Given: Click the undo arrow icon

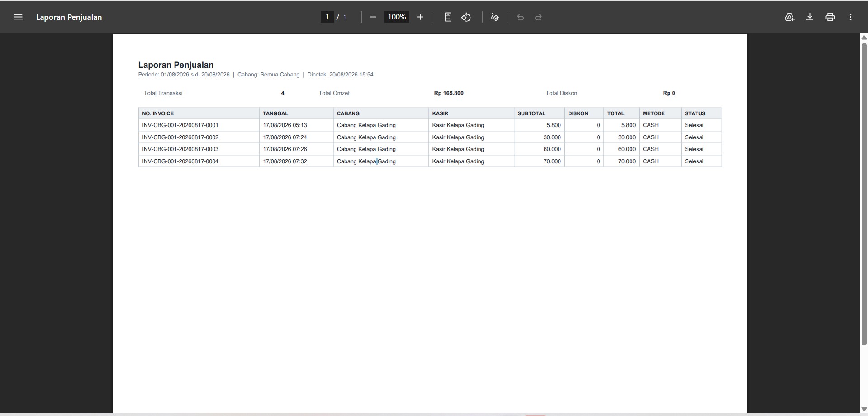Looking at the screenshot, I should [520, 17].
